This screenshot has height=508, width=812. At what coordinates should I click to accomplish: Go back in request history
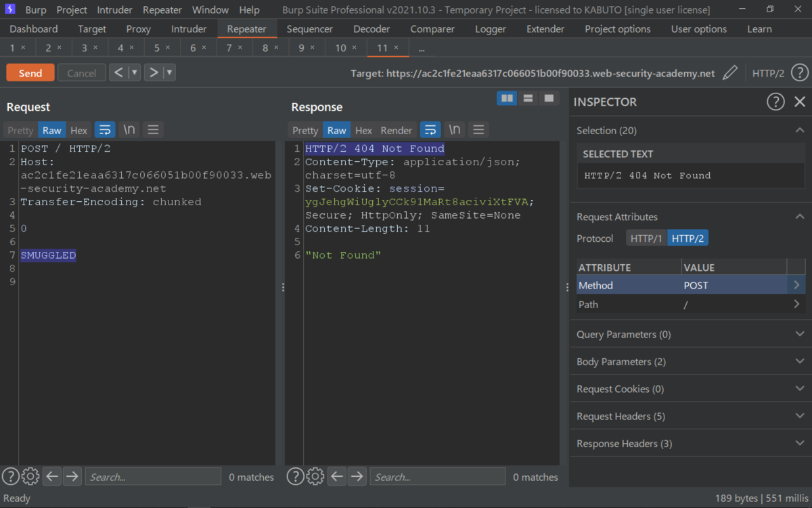118,72
